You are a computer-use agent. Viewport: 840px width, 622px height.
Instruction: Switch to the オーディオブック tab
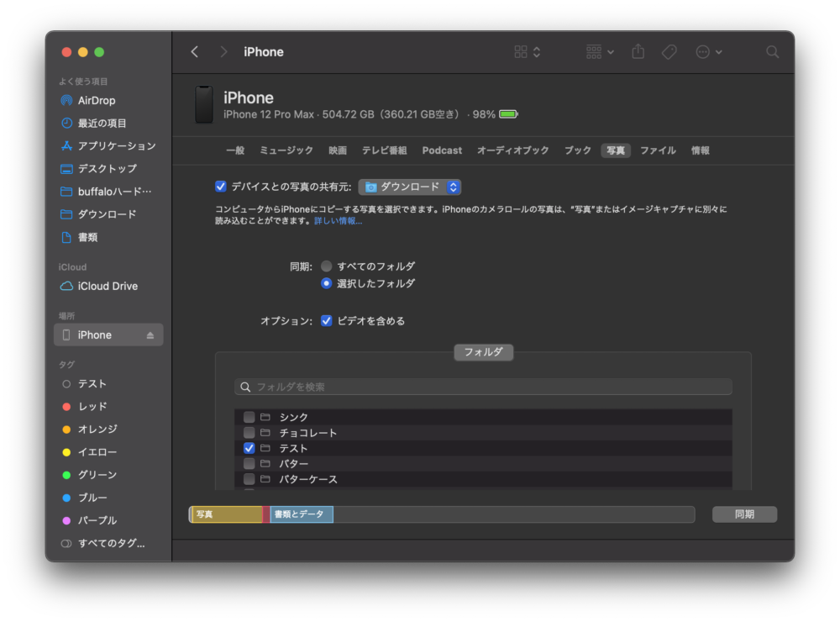tap(512, 150)
